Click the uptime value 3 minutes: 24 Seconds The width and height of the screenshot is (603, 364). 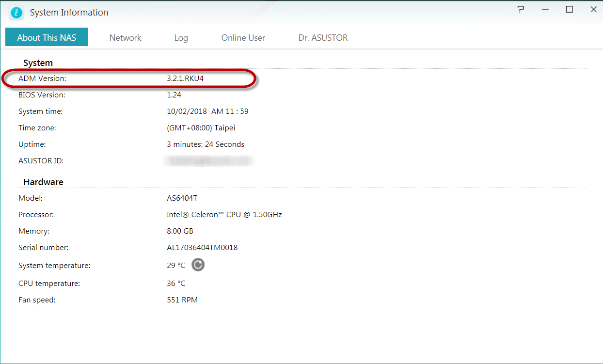(x=206, y=144)
